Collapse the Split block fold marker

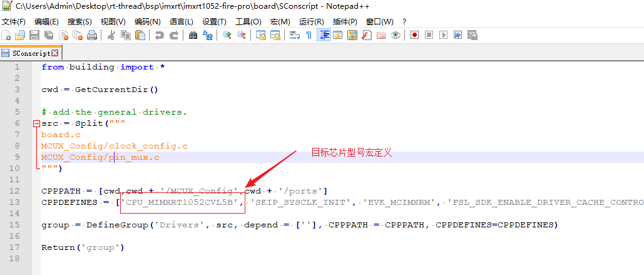point(36,124)
